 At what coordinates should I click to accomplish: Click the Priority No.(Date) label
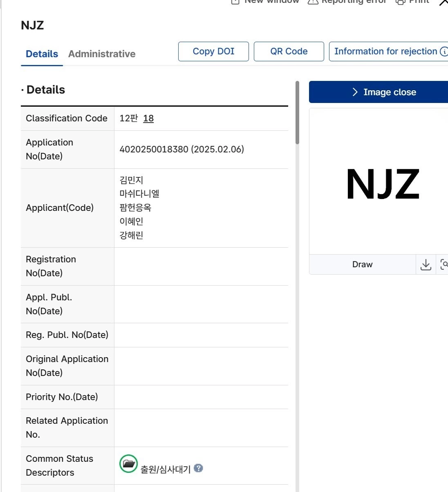click(x=62, y=397)
